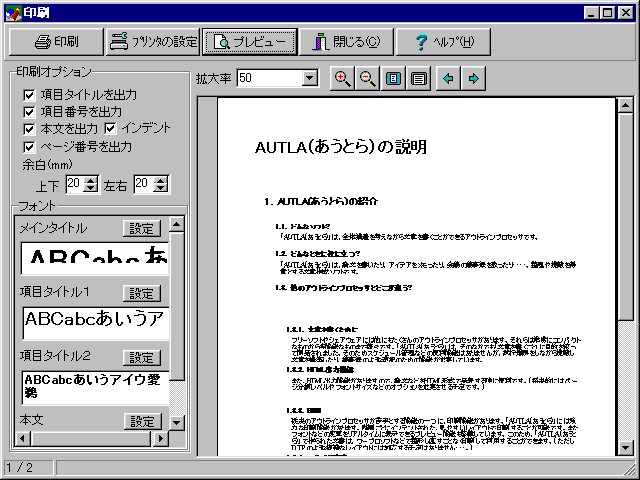Image resolution: width=640 pixels, height=480 pixels.
Task: Click the 項目タイトル1 font sample preview
Action: [x=96, y=323]
